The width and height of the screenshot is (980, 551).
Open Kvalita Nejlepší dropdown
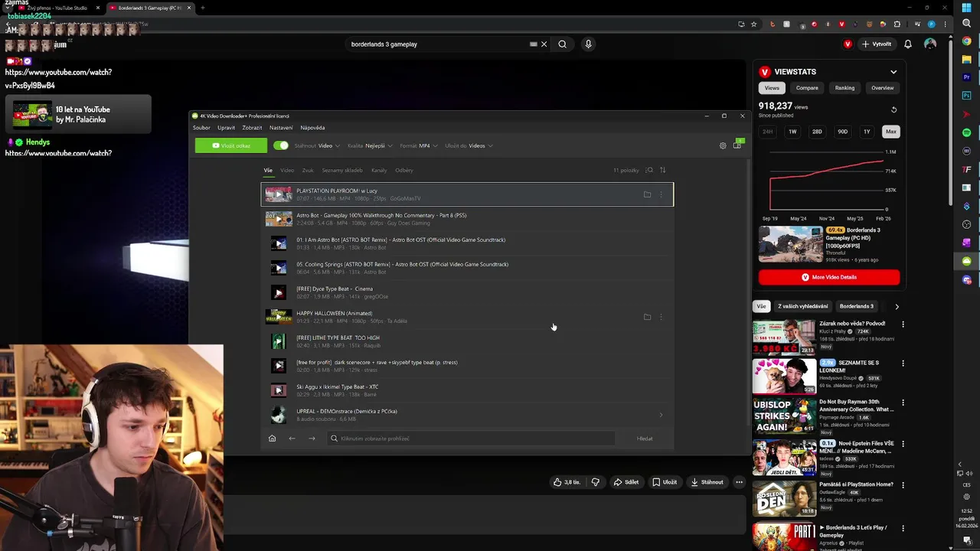coord(370,145)
